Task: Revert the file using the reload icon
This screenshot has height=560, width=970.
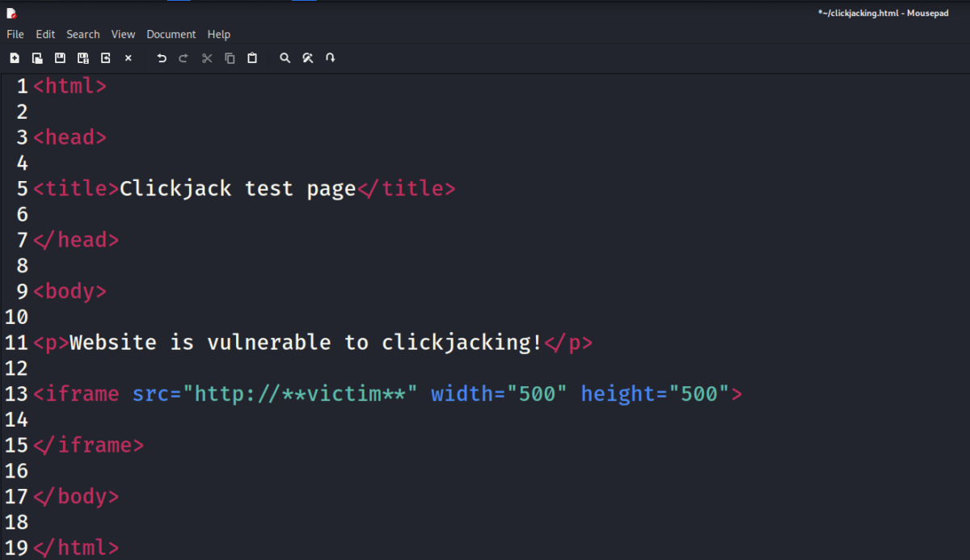Action: [x=105, y=57]
